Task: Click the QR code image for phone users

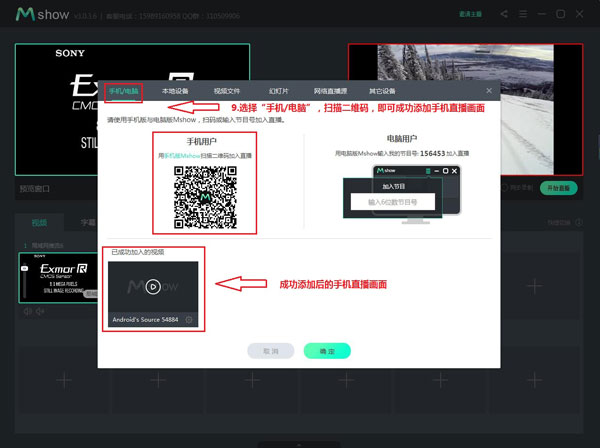Action: pyautogui.click(x=205, y=197)
